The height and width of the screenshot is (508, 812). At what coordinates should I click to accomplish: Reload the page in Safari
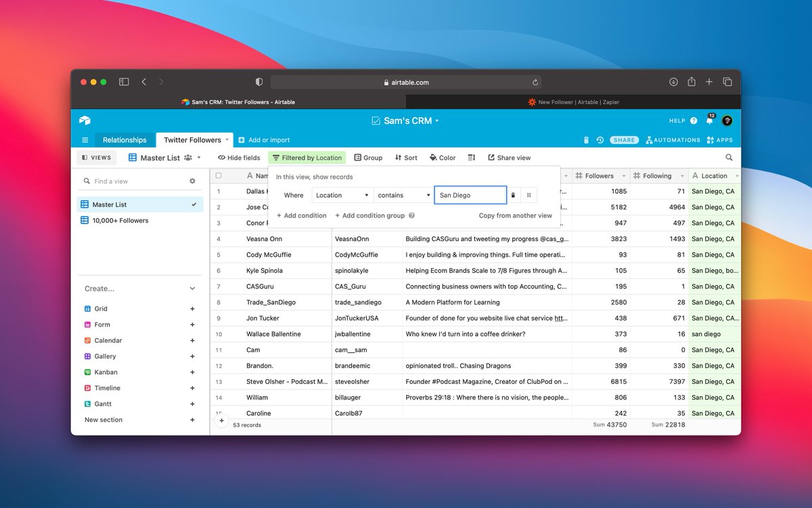coord(535,83)
